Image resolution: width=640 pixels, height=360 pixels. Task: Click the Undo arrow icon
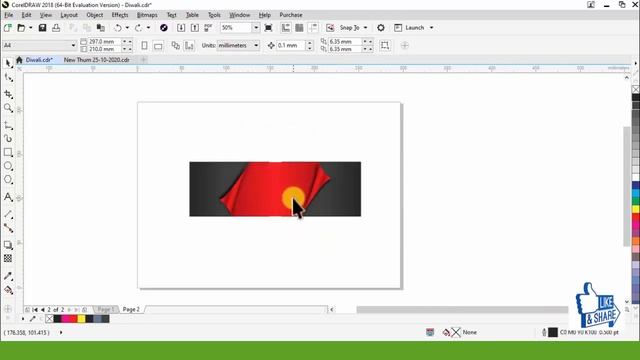[x=118, y=28]
